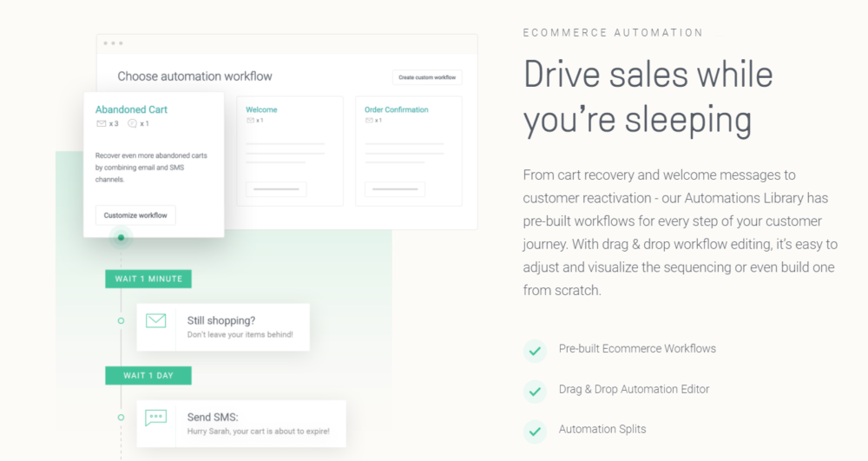Screen dimensions: 868x461
Task: Click the Recover even more abandoned carts description
Action: [x=151, y=168]
